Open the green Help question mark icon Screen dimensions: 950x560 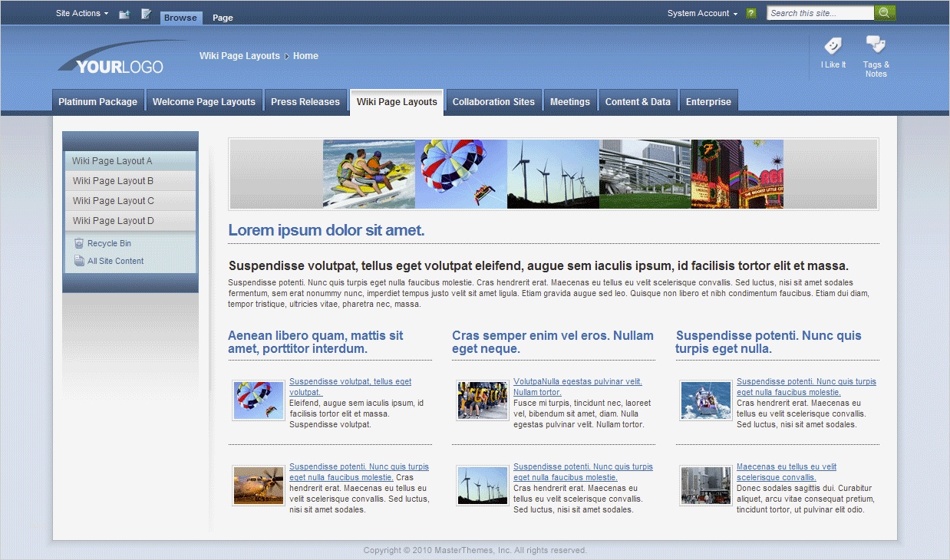click(x=750, y=13)
